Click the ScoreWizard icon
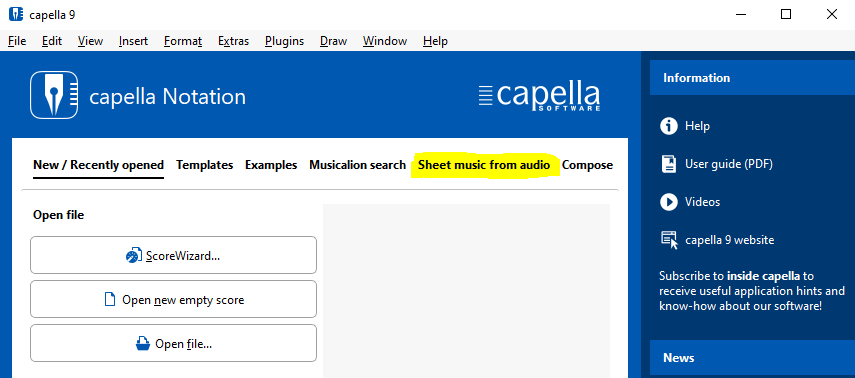Screen dimensions: 855x378 134,255
